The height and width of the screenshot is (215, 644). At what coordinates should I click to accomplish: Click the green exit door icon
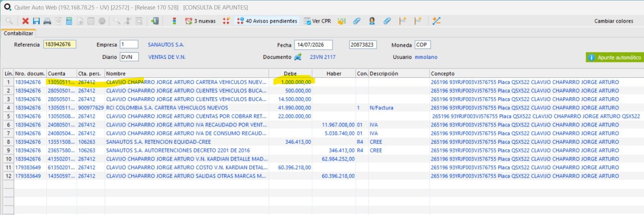click(155, 21)
